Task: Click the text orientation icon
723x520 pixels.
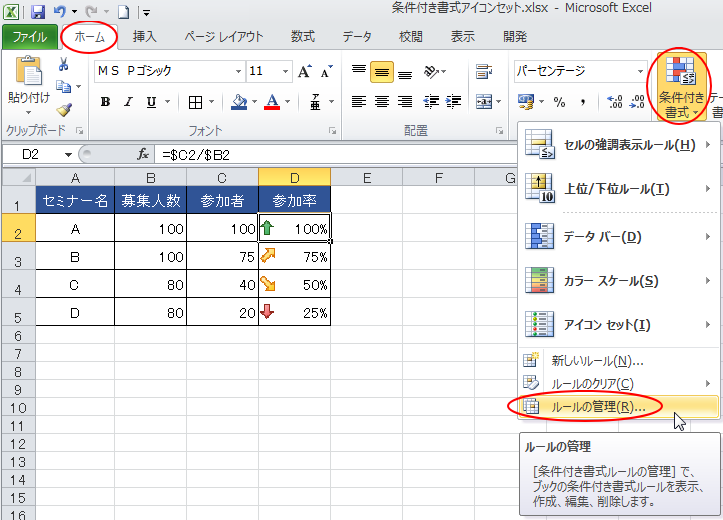Action: point(432,71)
